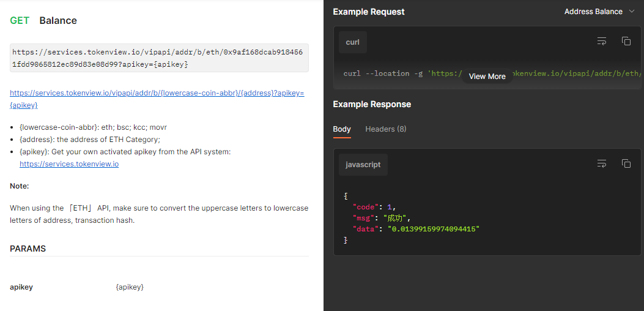The width and height of the screenshot is (644, 311).
Task: Copy the javascript example response
Action: (626, 163)
